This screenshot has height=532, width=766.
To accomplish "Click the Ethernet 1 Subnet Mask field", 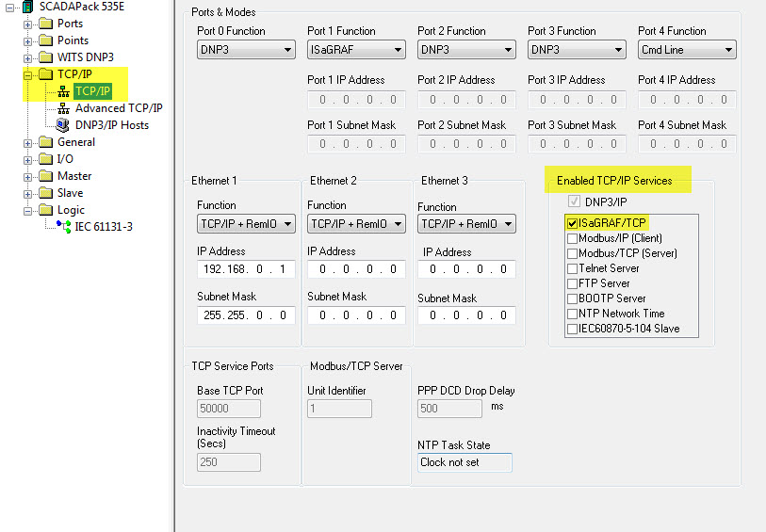I will click(246, 315).
